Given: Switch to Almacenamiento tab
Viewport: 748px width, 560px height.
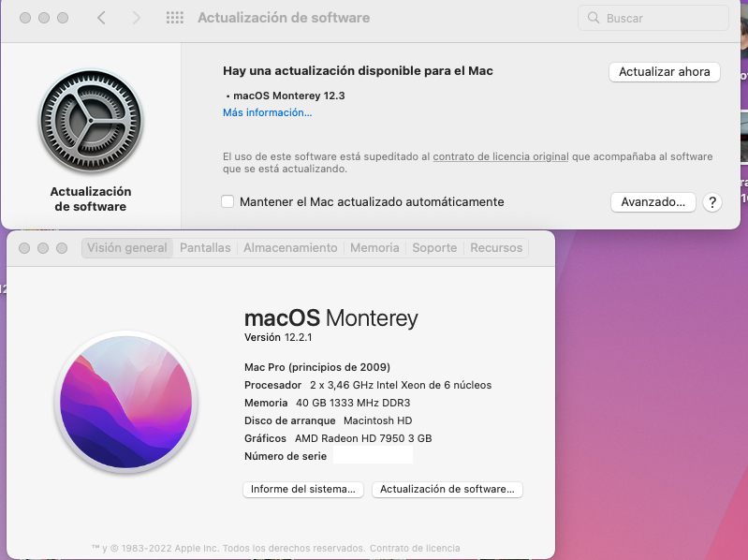Looking at the screenshot, I should tap(290, 248).
